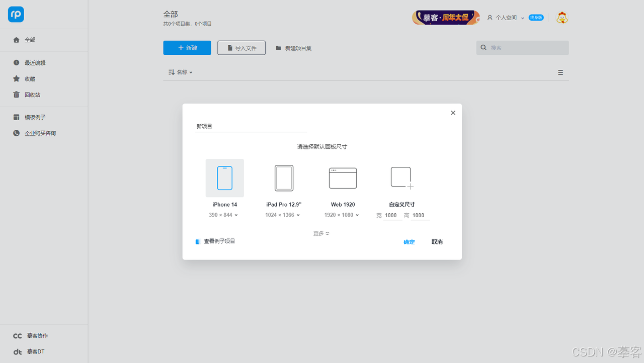Open the 1920 × 1080 size dropdown
The image size is (644, 363).
(342, 215)
